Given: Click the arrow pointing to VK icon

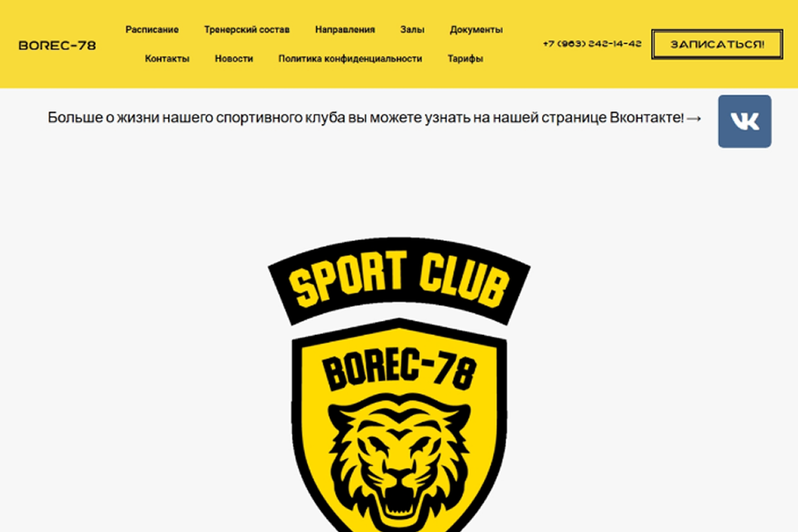Looking at the screenshot, I should pos(693,119).
